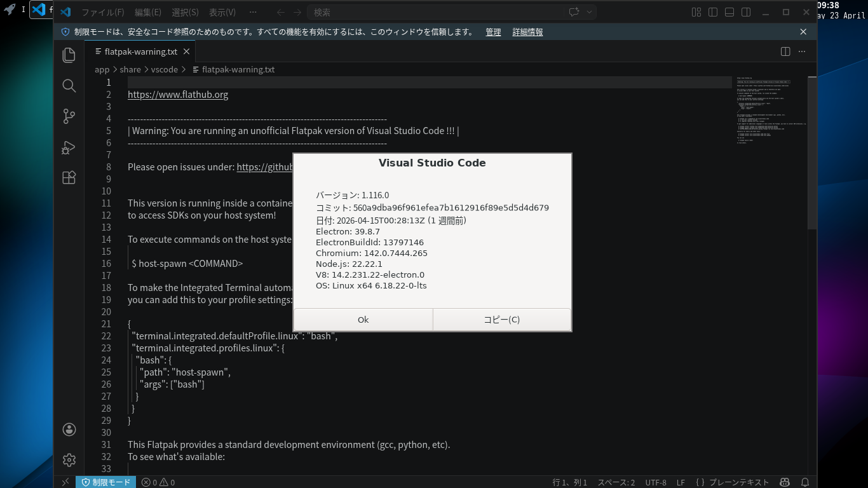The height and width of the screenshot is (488, 868).
Task: Click the 'app' breadcrumb segment
Action: (102, 69)
